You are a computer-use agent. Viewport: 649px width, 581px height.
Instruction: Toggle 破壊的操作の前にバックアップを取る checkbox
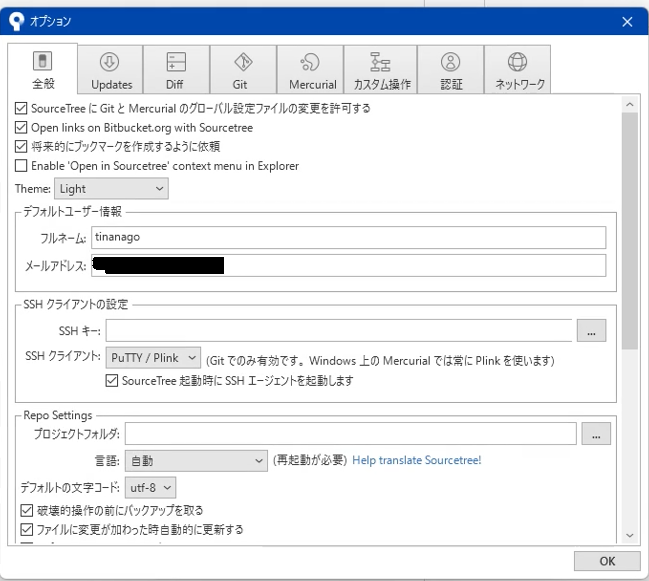tap(26, 511)
